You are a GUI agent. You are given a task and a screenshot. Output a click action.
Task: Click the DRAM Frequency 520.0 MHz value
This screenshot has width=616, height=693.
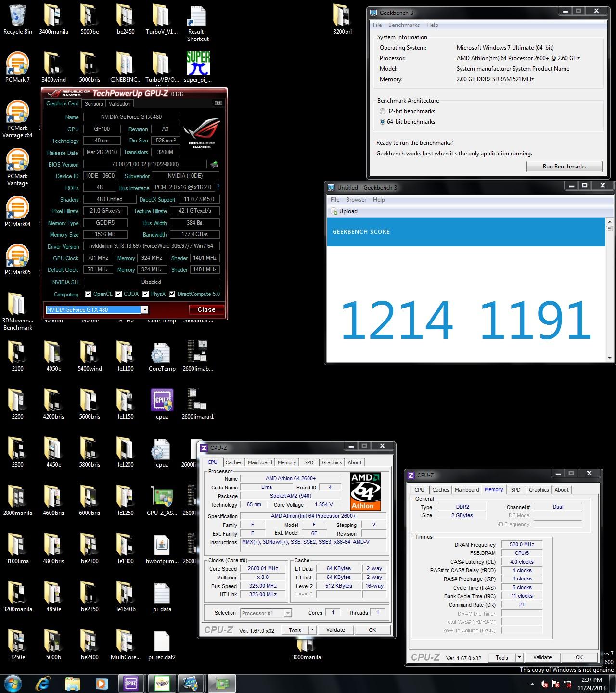pyautogui.click(x=522, y=545)
